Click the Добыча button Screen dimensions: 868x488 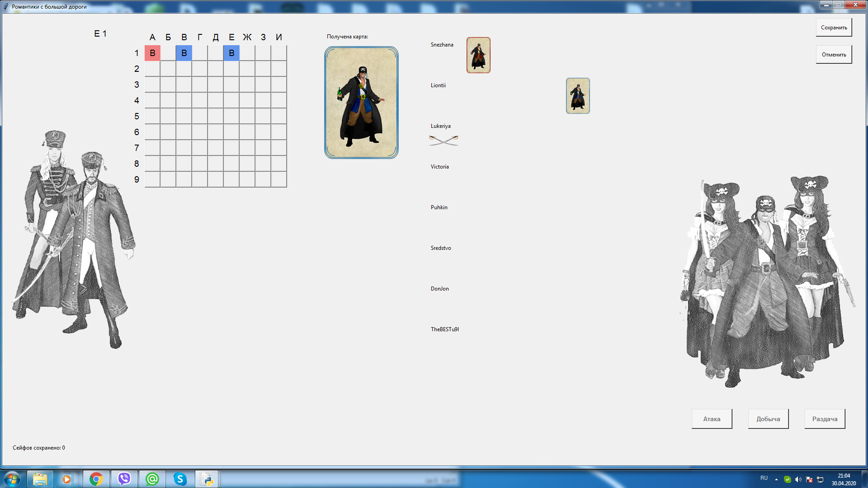(768, 419)
